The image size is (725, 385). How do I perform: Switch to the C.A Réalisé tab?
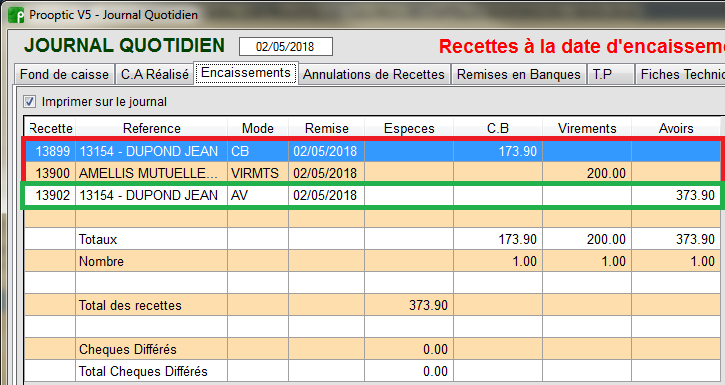(x=154, y=74)
